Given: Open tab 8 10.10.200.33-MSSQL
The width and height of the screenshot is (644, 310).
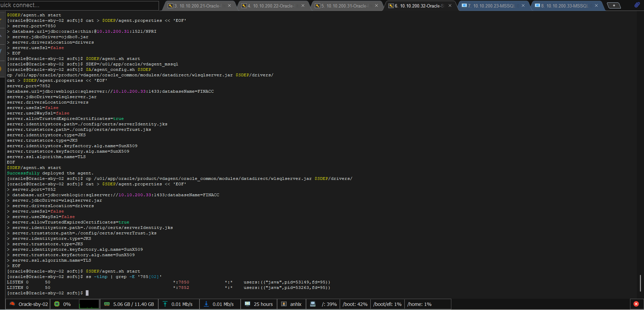Looking at the screenshot, I should pos(567,6).
